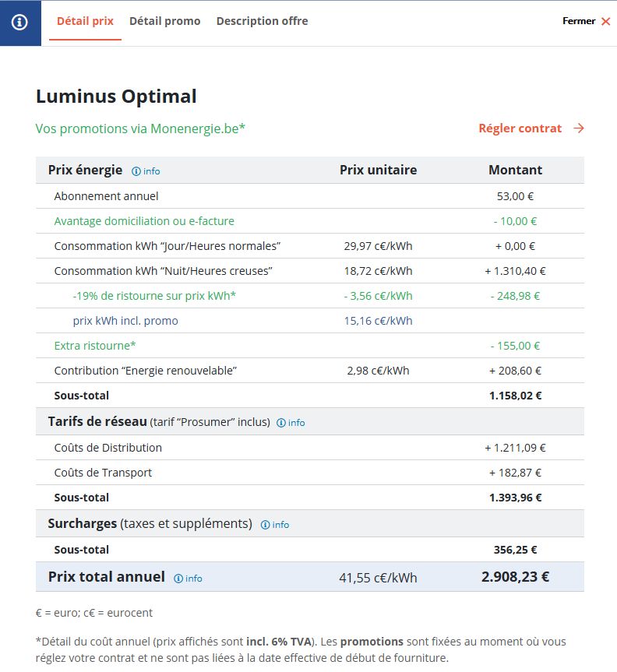617x672 pixels.
Task: Click the Montant column header
Action: 515,171
